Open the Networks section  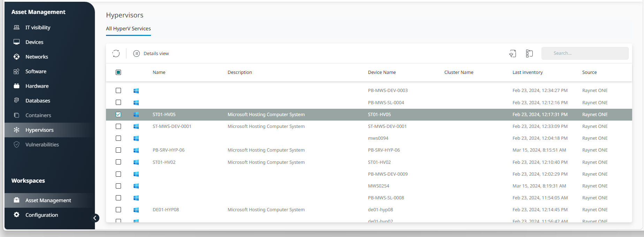click(37, 57)
